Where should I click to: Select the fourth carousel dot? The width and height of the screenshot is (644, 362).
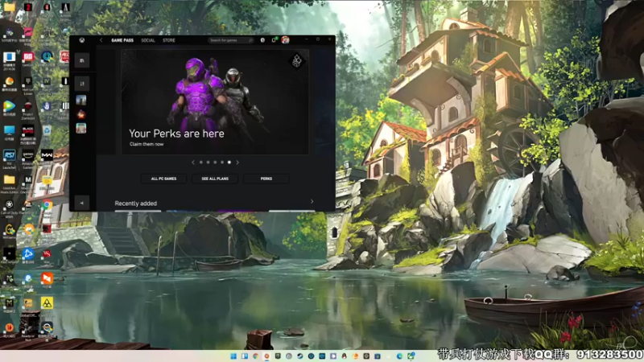point(222,162)
